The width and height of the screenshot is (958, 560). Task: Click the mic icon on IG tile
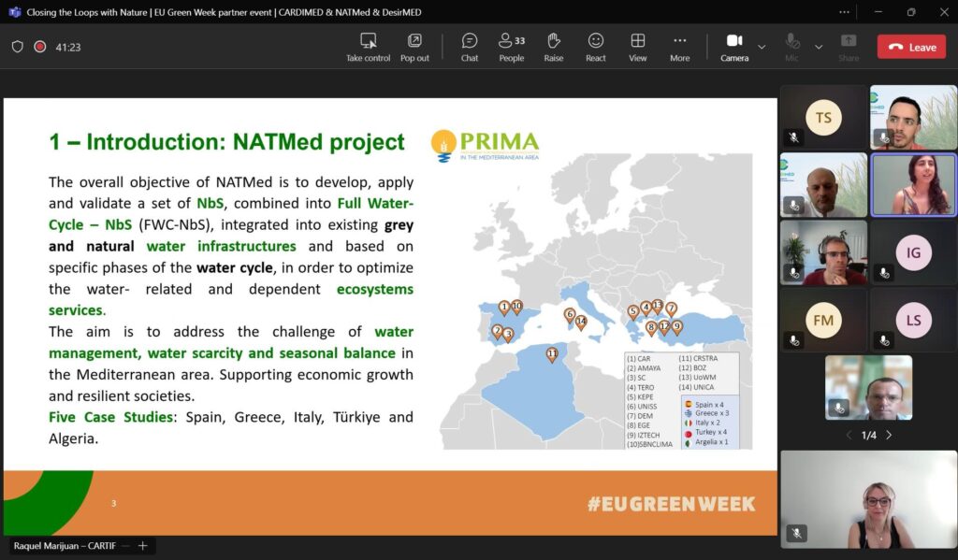pos(884,273)
